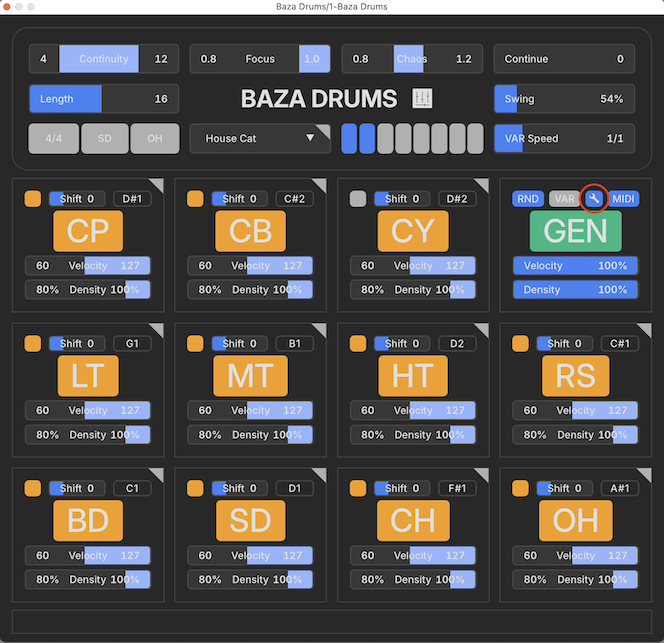The height and width of the screenshot is (643, 664).
Task: Click the wrench settings icon in GEN
Action: [x=594, y=198]
